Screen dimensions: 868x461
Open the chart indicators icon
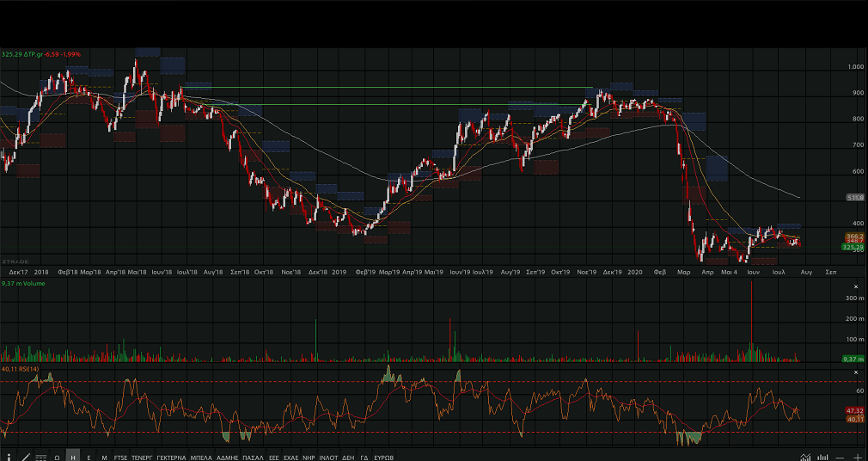pos(805,458)
